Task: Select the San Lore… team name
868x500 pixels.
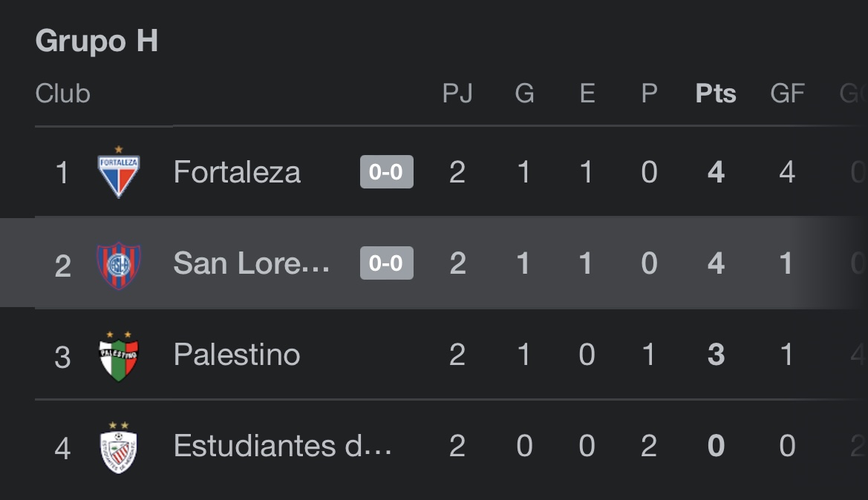Action: tap(251, 263)
